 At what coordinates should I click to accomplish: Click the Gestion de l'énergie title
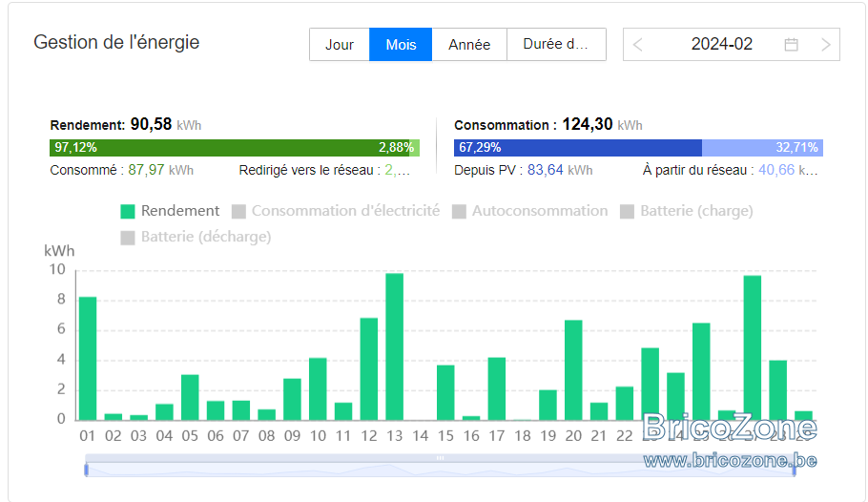point(116,43)
